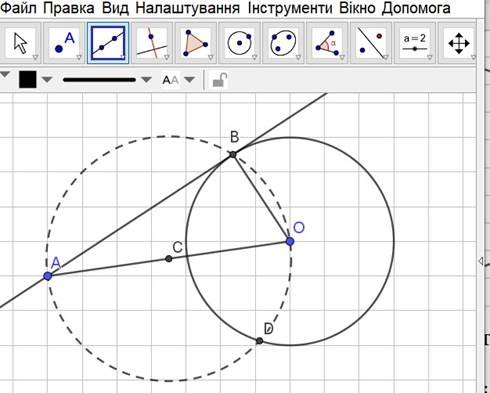The width and height of the screenshot is (490, 393).
Task: Select the Reflect about line tool
Action: pos(371,43)
